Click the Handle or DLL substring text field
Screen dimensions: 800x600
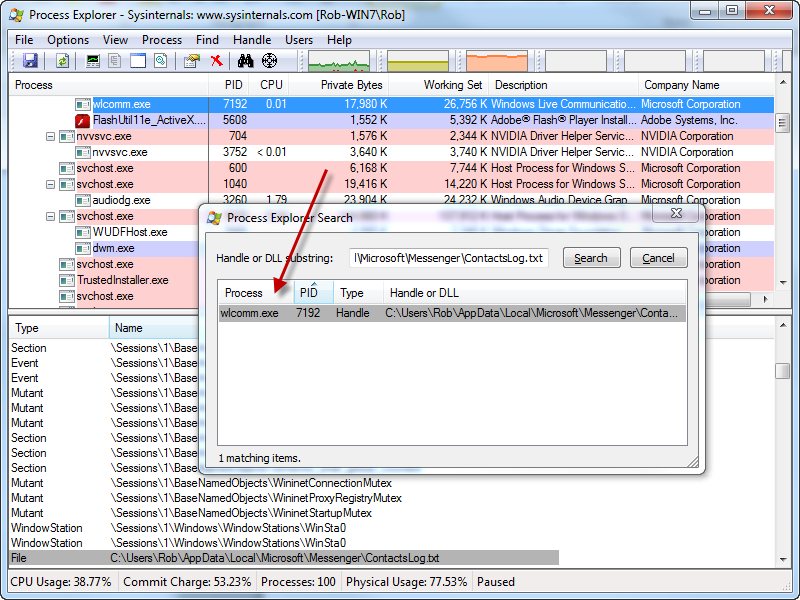449,258
